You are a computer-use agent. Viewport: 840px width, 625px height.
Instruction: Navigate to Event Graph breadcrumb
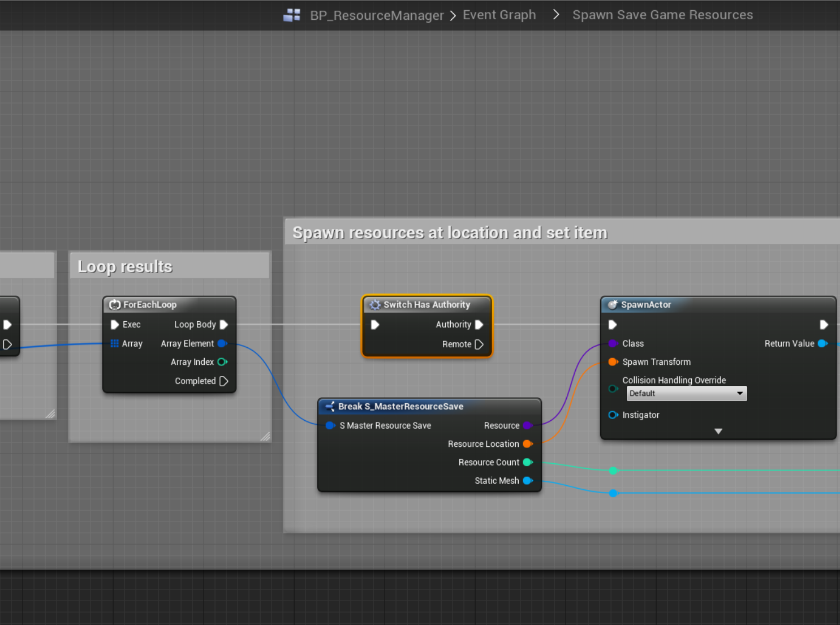[x=499, y=15]
